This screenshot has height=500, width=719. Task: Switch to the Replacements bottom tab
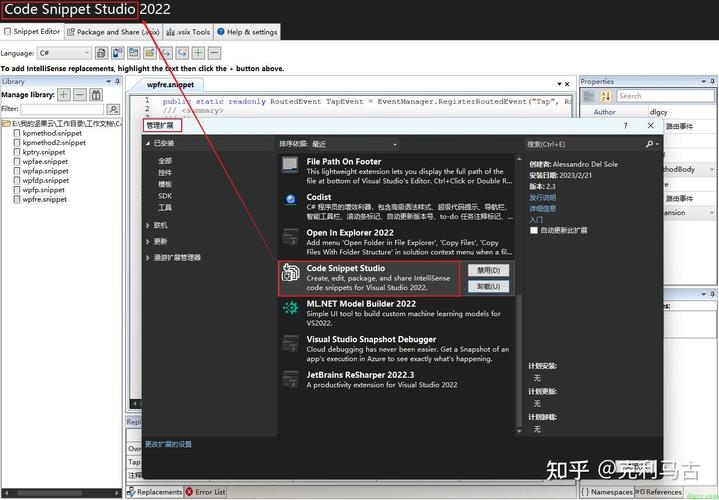pos(155,492)
